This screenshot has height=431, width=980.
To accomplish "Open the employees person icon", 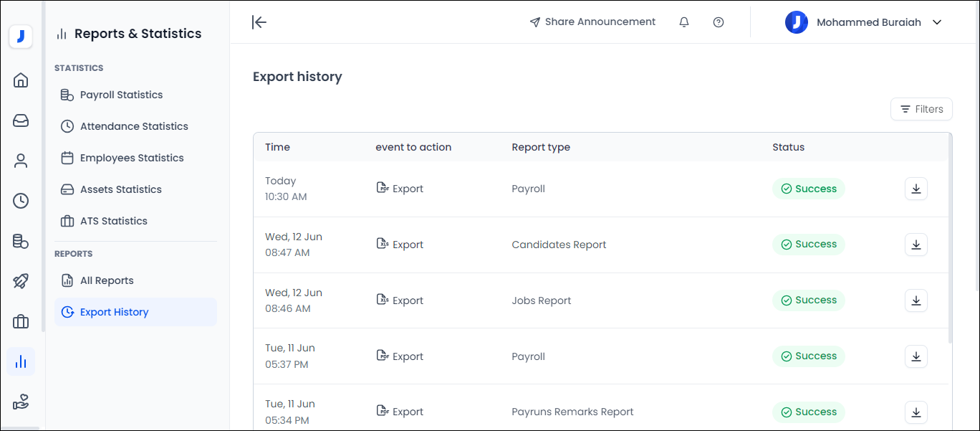I will point(21,161).
